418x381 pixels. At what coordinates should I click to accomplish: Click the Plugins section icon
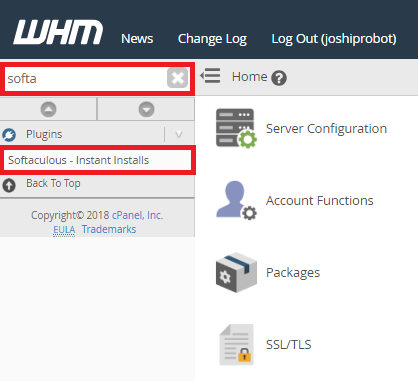pyautogui.click(x=9, y=135)
